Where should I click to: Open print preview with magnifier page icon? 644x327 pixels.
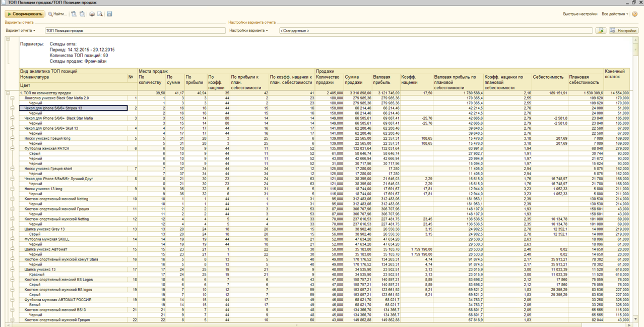[x=100, y=14]
